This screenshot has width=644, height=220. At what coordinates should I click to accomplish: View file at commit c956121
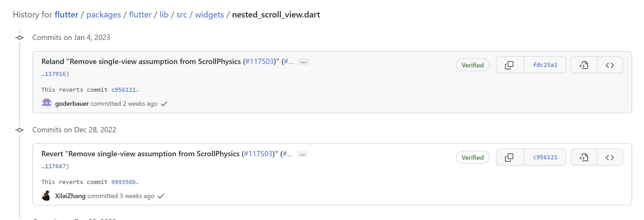(x=584, y=157)
